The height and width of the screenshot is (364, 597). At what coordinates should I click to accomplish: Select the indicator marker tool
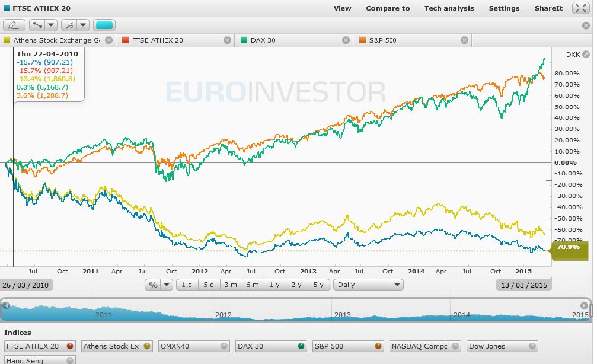[69, 25]
